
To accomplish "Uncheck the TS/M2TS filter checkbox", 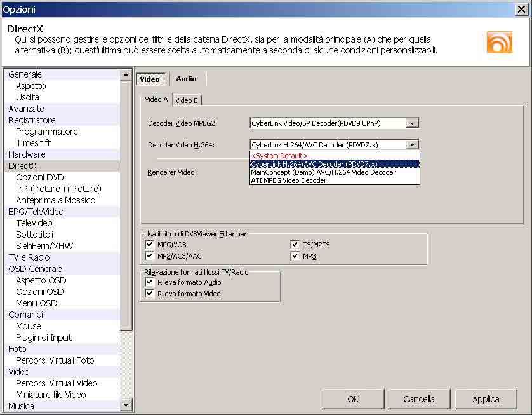I will [295, 245].
